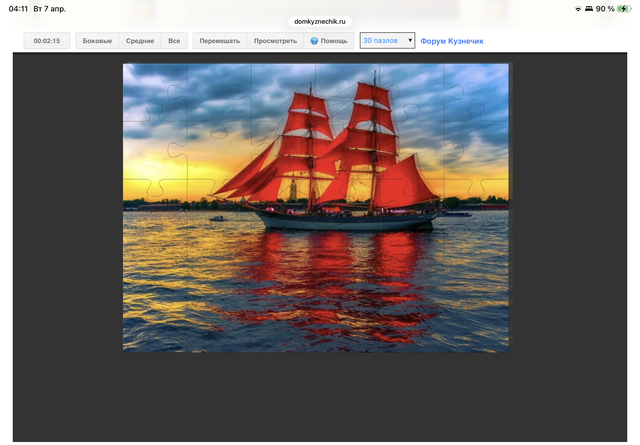The height and width of the screenshot is (445, 640).
Task: Click the small boat left of the ship
Action: 217,217
